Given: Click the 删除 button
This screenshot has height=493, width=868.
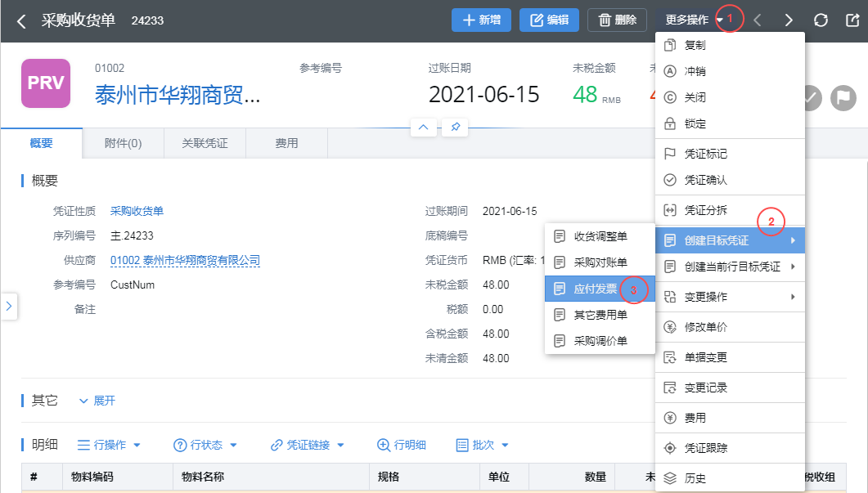Looking at the screenshot, I should click(x=617, y=20).
